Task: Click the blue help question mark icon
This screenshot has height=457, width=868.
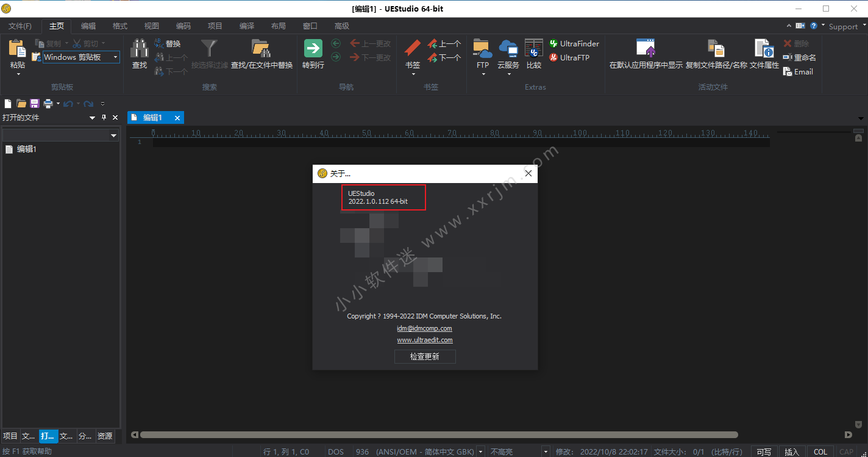Action: coord(814,26)
